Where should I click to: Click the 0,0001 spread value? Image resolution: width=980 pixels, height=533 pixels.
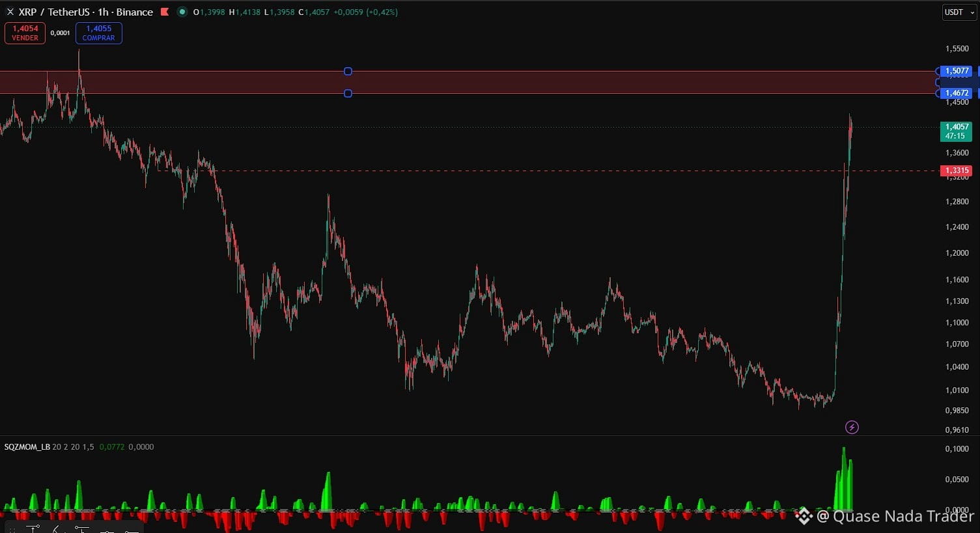pos(60,33)
